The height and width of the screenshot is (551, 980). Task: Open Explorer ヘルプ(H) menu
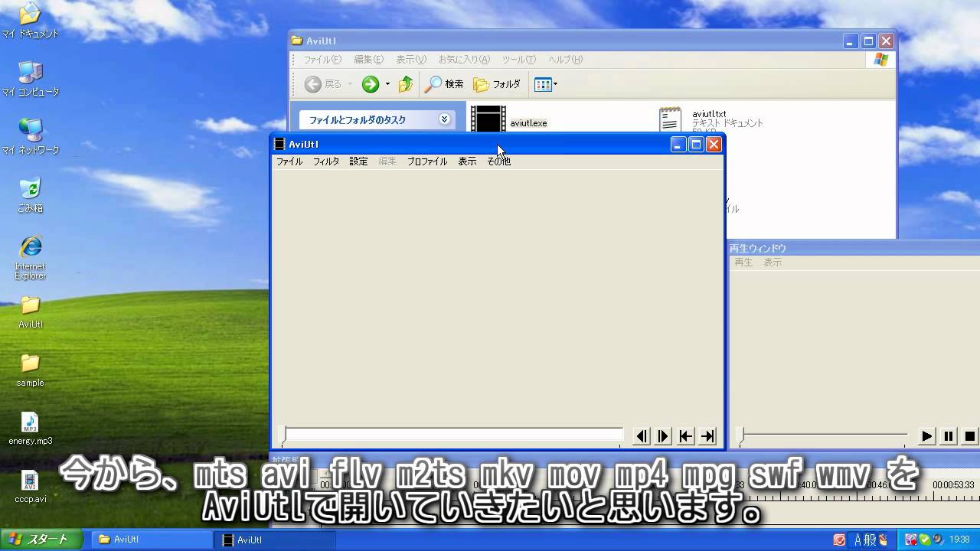tap(565, 60)
